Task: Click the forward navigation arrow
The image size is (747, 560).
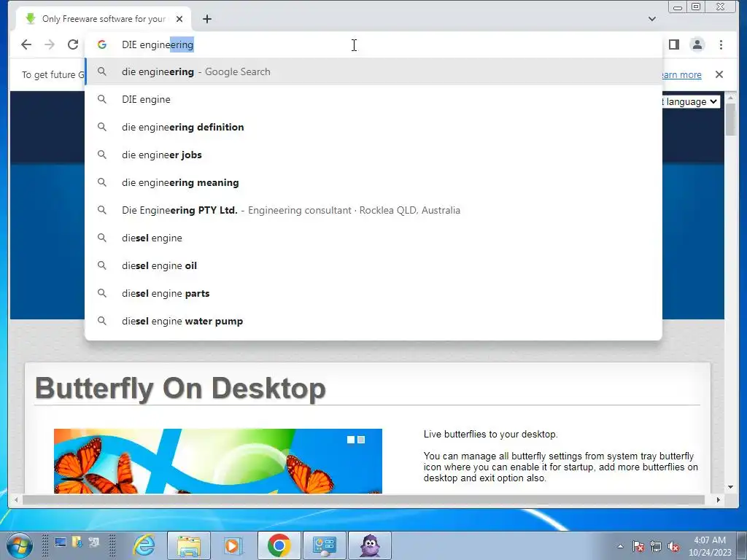Action: pyautogui.click(x=50, y=44)
